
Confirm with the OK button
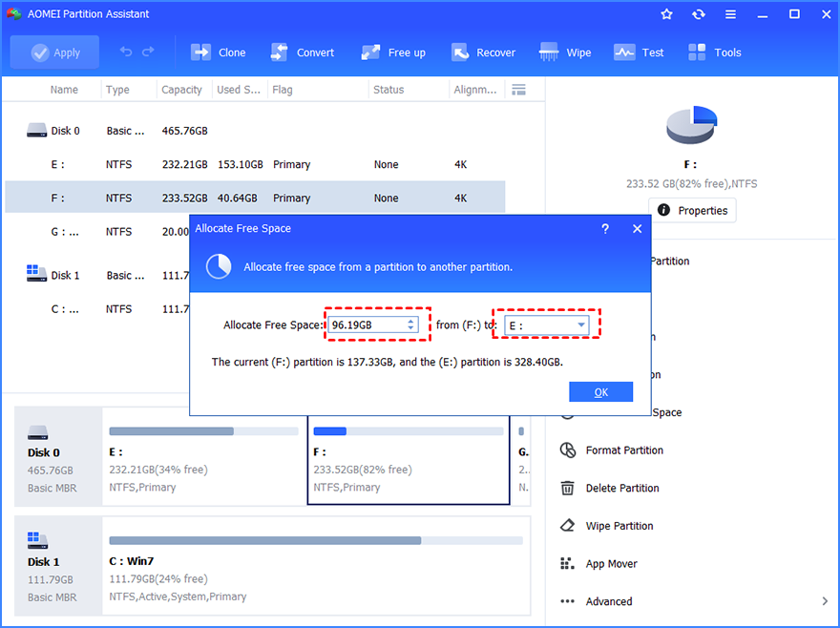click(601, 392)
